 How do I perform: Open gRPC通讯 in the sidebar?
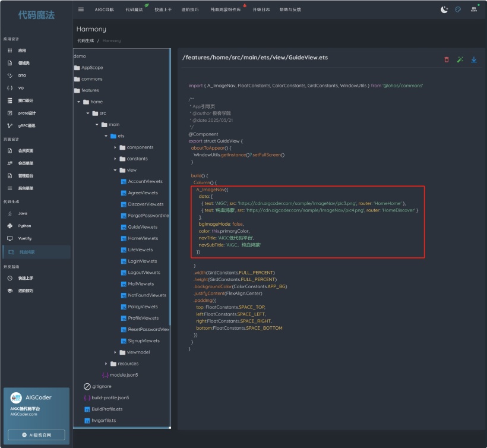point(26,125)
